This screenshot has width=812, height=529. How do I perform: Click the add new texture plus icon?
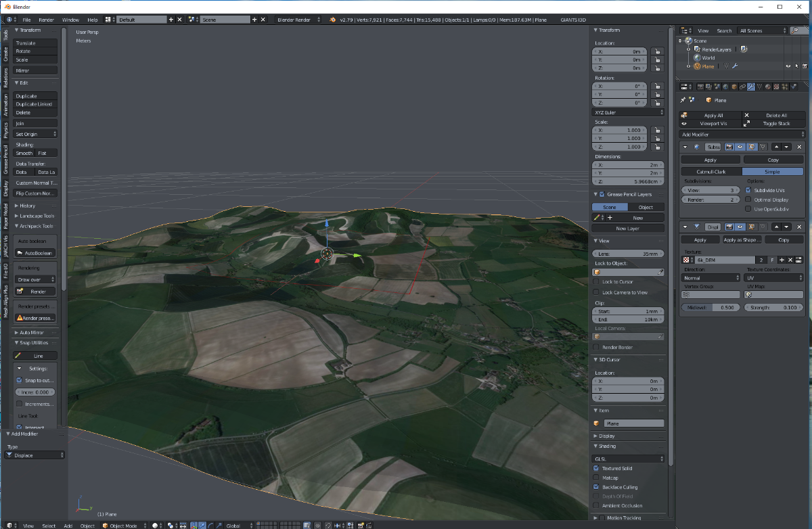[x=781, y=260]
